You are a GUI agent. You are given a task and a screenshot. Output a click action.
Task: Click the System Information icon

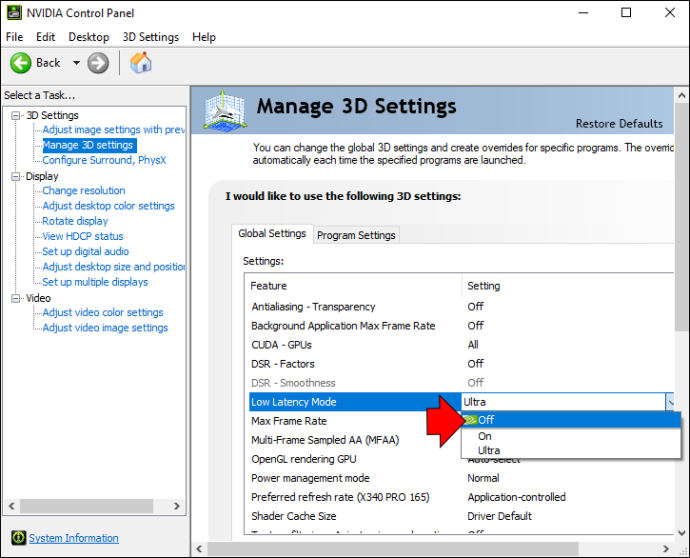[x=18, y=537]
